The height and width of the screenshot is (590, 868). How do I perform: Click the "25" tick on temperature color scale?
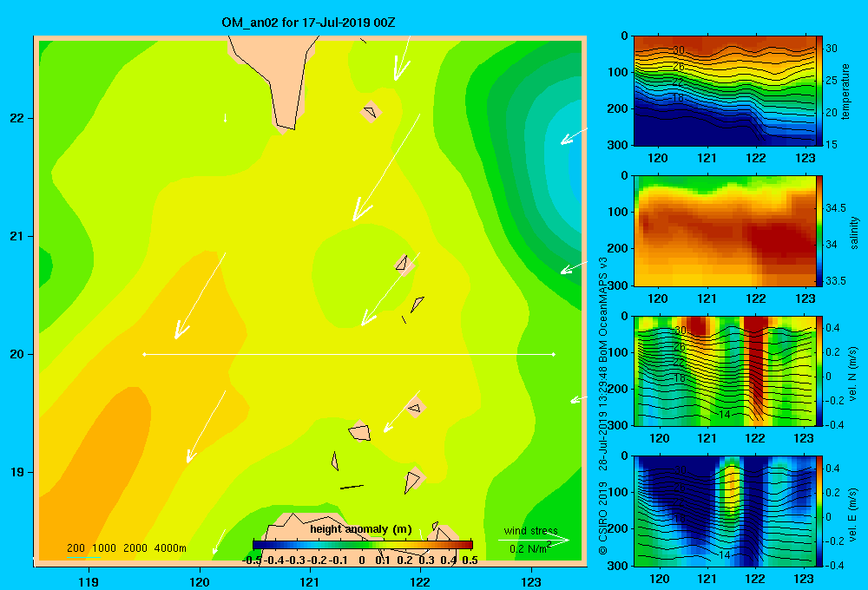(x=832, y=80)
